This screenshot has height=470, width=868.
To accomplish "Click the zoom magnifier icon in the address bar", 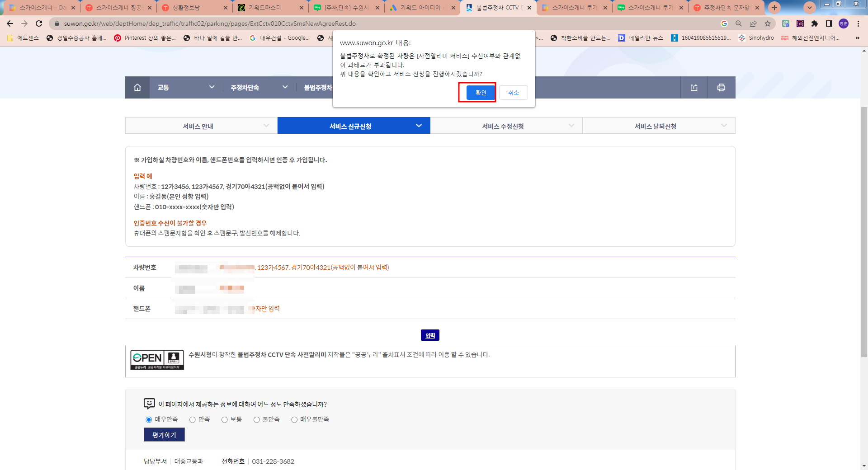I will 738,23.
